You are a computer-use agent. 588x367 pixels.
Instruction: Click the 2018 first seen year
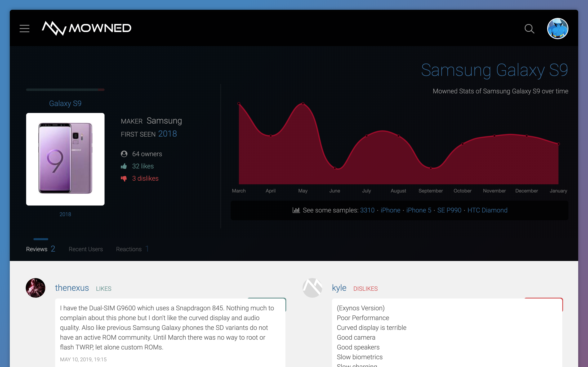coord(167,134)
